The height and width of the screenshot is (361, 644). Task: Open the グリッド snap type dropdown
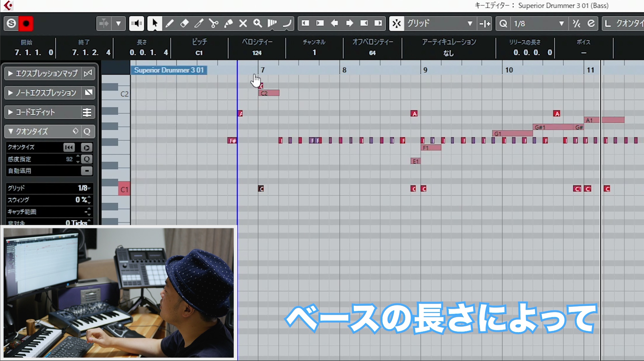(x=440, y=23)
